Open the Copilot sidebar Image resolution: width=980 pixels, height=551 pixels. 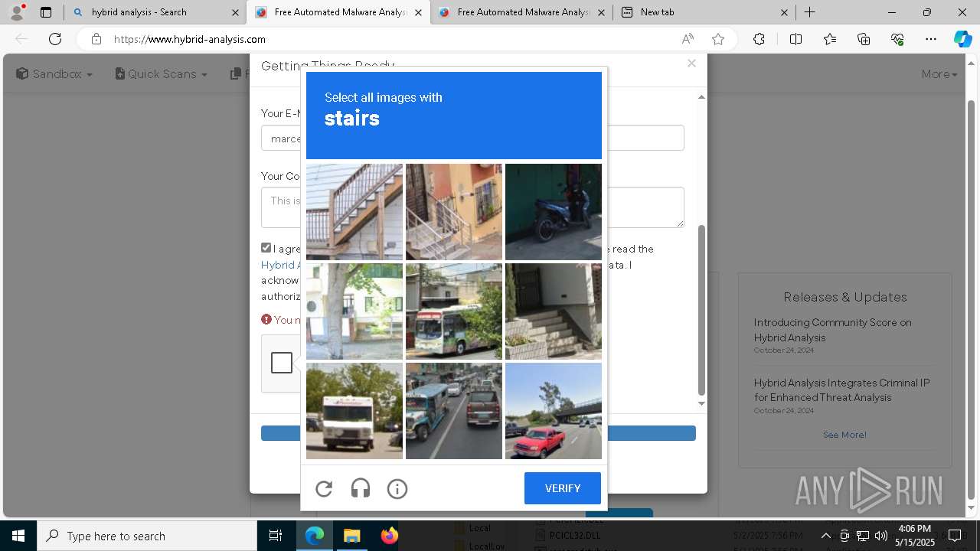(962, 39)
